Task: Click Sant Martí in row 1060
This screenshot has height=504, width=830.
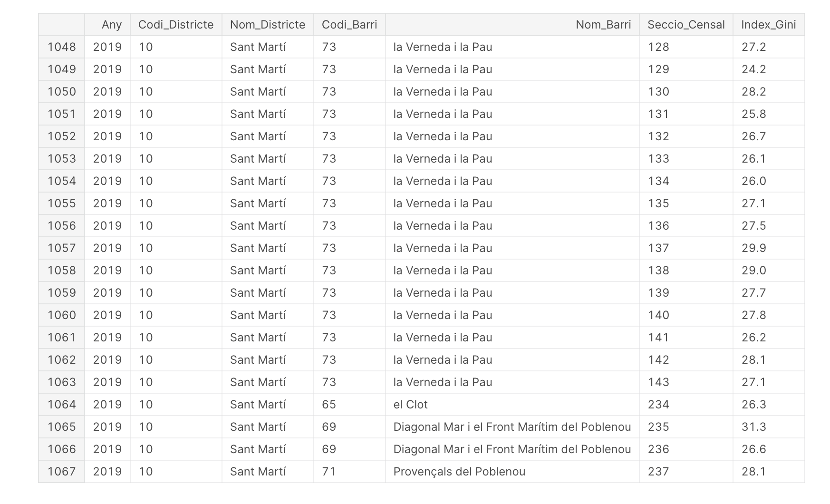Action: point(258,315)
